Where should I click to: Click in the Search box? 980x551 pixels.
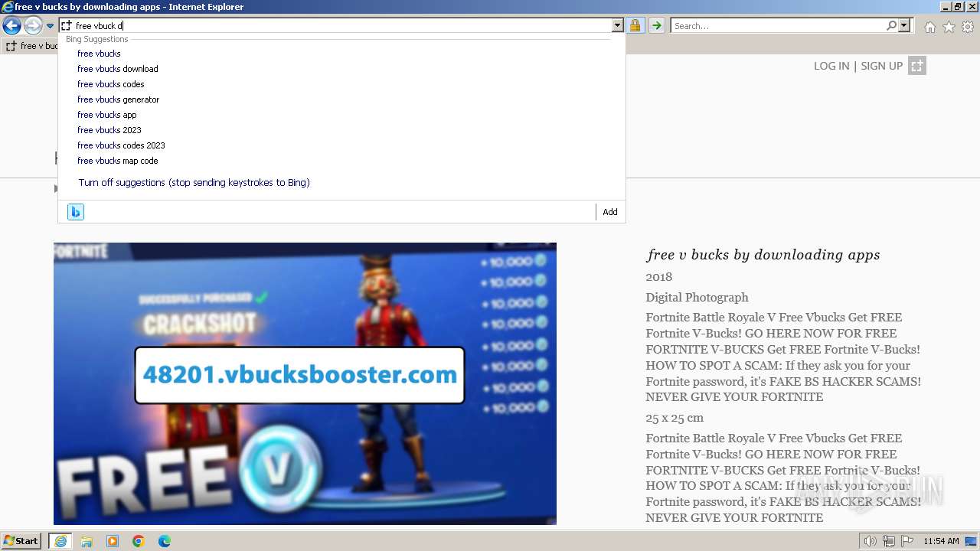point(778,26)
